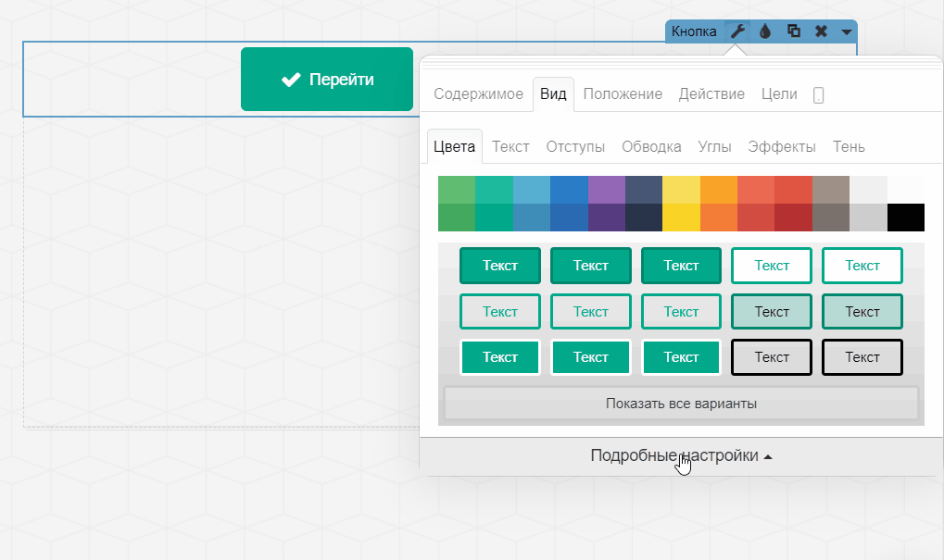Open the mobile device tab icon
Viewport: 944px width, 560px height.
[818, 94]
